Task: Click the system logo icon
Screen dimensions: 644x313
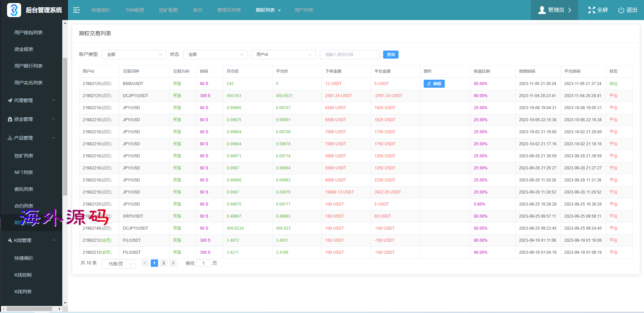Action: [14, 10]
